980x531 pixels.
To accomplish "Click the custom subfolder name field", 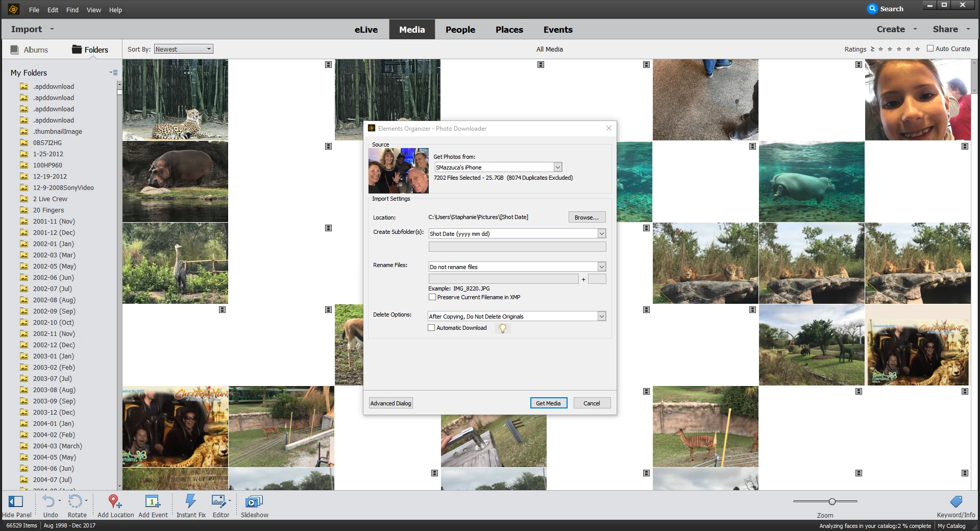I will (518, 247).
